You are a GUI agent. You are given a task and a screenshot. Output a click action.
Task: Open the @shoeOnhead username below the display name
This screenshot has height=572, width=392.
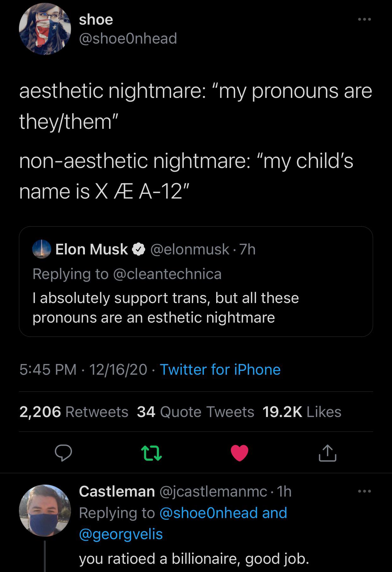point(127,39)
